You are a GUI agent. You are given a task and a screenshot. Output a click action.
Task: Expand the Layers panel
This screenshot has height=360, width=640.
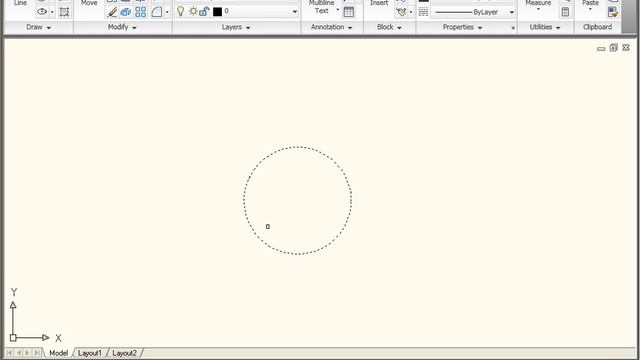click(236, 27)
